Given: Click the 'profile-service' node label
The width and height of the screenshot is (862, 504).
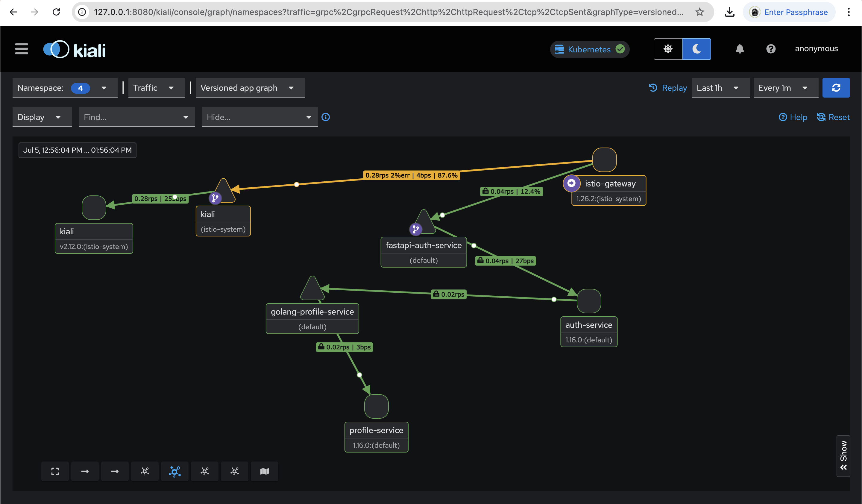Looking at the screenshot, I should (376, 430).
